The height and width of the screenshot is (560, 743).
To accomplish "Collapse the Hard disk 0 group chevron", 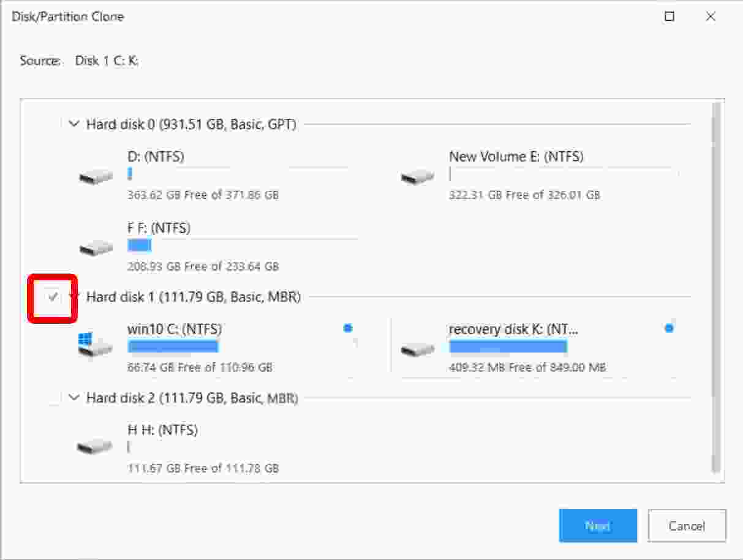I will pyautogui.click(x=74, y=124).
